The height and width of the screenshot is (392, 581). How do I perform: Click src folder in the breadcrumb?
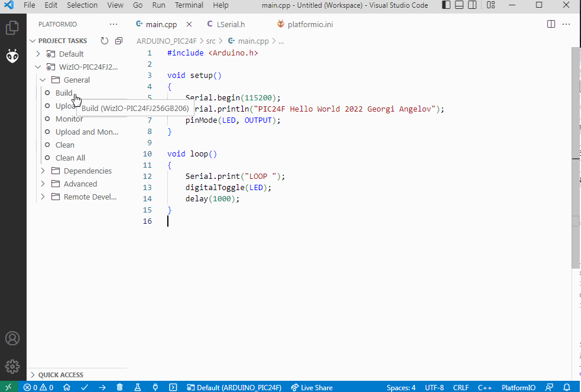click(x=210, y=41)
